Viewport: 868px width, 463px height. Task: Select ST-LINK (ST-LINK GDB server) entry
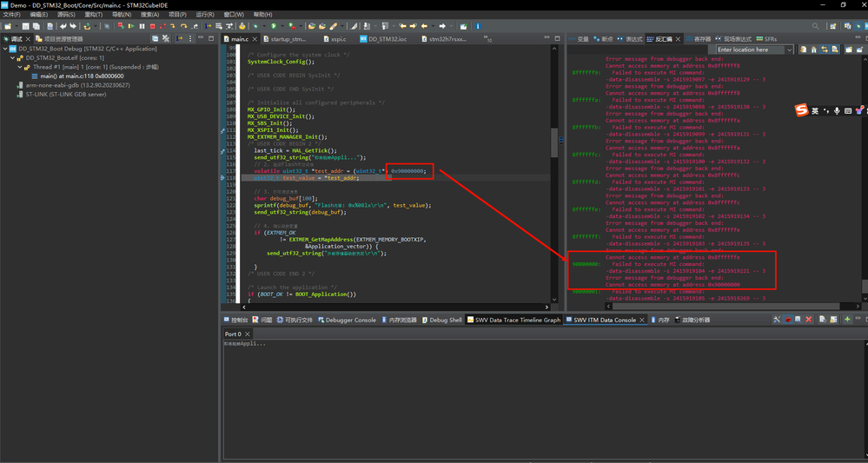(x=62, y=94)
